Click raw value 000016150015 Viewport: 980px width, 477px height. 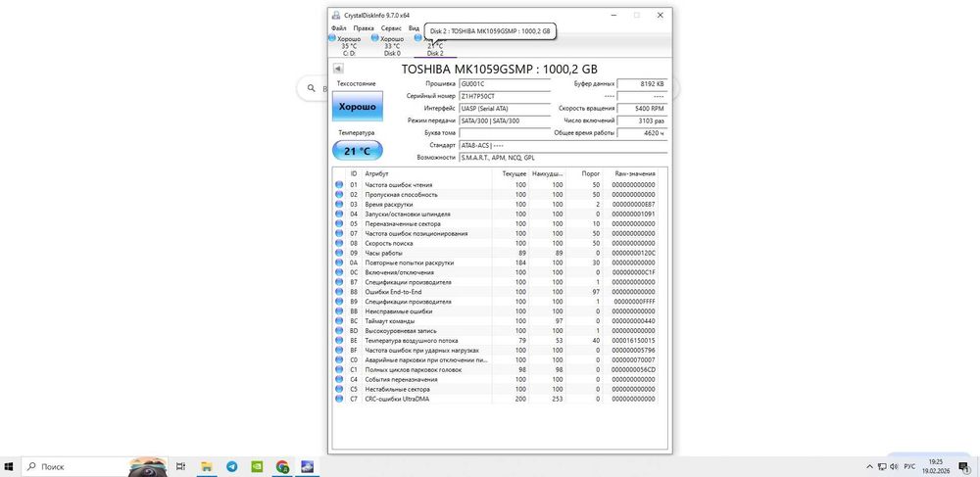click(x=634, y=340)
